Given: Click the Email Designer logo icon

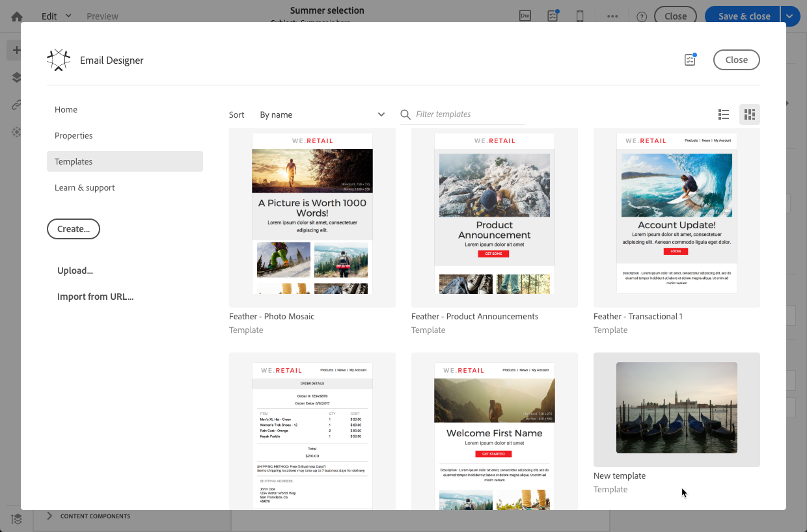Looking at the screenshot, I should click(x=59, y=60).
